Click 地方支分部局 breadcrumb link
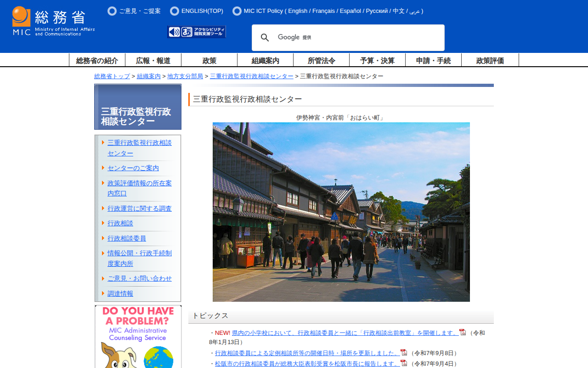Viewport: 588px width, 368px height. (x=185, y=76)
